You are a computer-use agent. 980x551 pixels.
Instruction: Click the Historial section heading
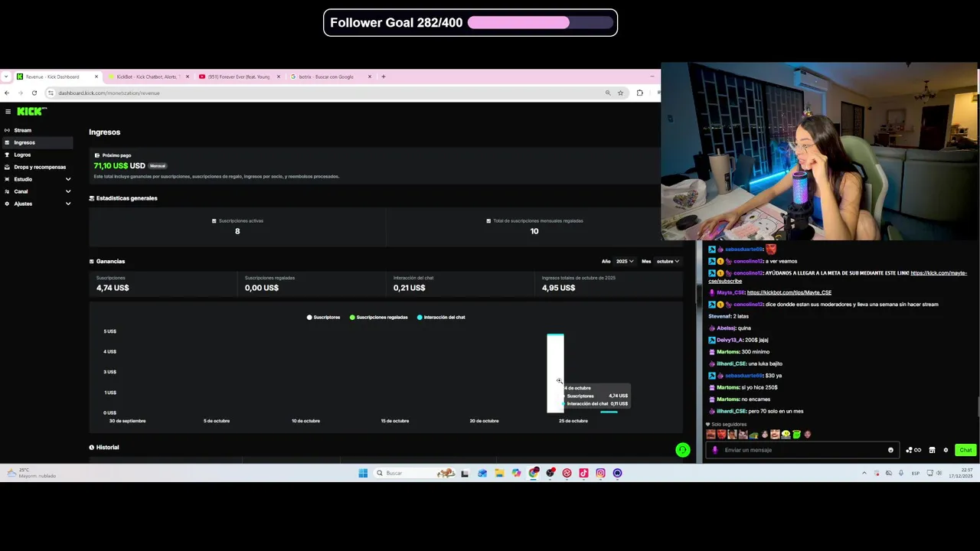(107, 447)
